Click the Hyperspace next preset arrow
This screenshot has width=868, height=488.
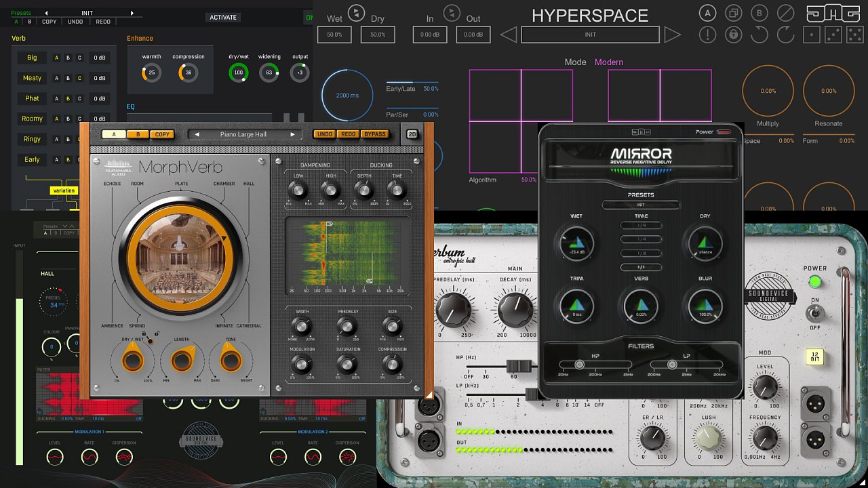coord(672,35)
